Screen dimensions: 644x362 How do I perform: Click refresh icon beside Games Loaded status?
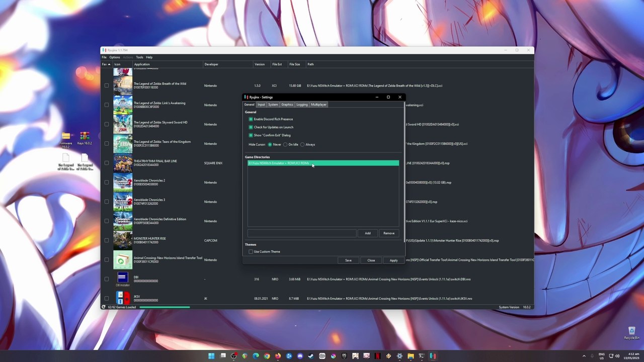tap(104, 307)
